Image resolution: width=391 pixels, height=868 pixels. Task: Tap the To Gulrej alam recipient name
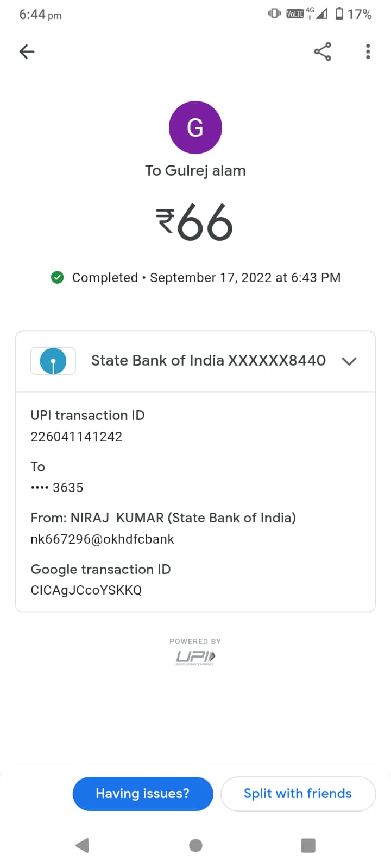pos(195,171)
